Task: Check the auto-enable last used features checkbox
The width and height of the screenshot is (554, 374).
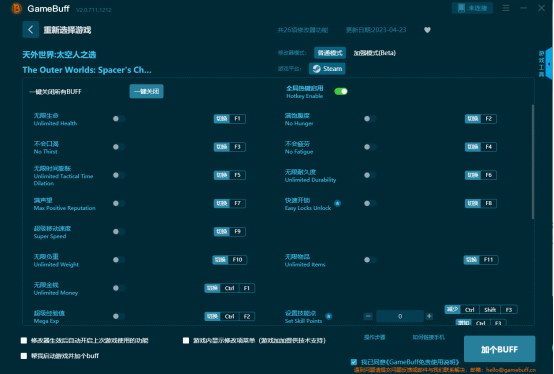Action: click(24, 340)
